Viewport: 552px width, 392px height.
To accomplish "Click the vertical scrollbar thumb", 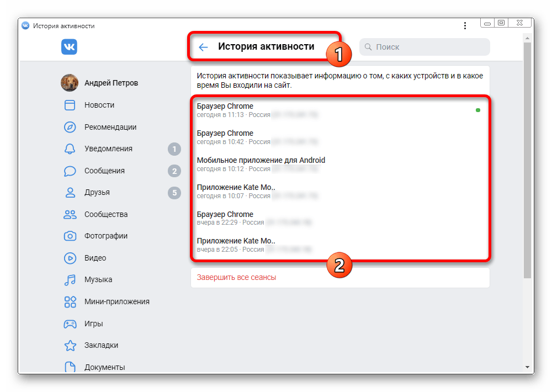I will pyautogui.click(x=527, y=160).
